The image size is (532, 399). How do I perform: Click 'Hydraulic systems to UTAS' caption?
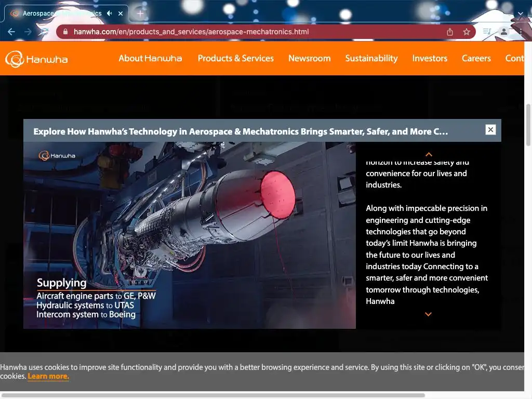(85, 305)
